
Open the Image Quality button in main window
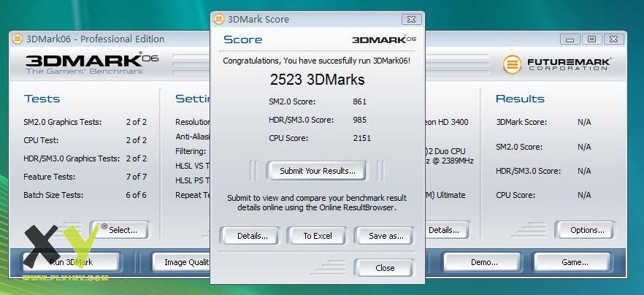181,262
